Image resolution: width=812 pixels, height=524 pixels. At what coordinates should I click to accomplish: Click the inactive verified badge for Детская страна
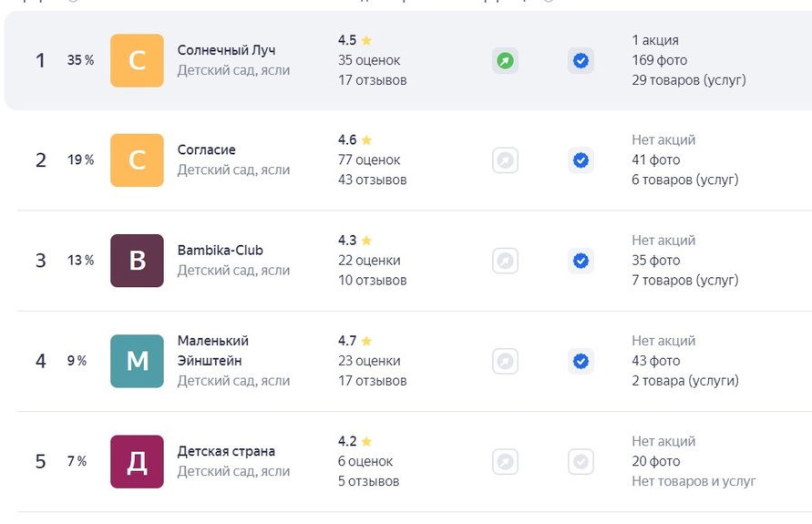coord(581,461)
